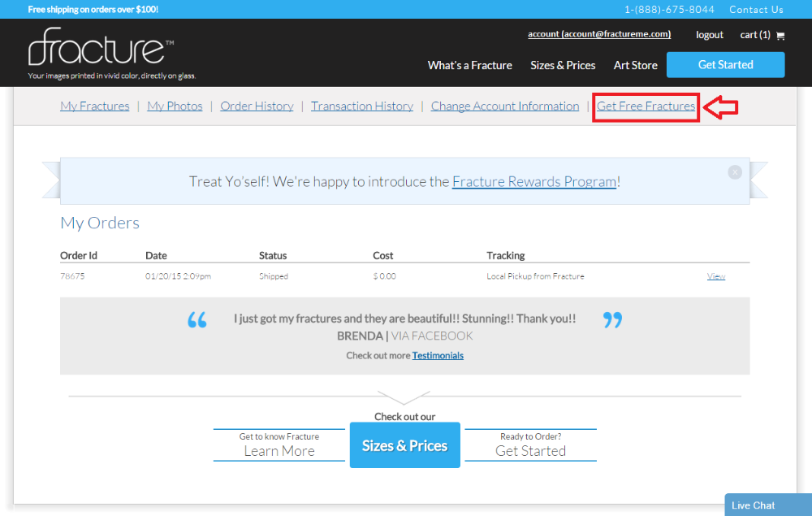Click the Shipped status text
The image size is (812, 516).
[x=274, y=276]
